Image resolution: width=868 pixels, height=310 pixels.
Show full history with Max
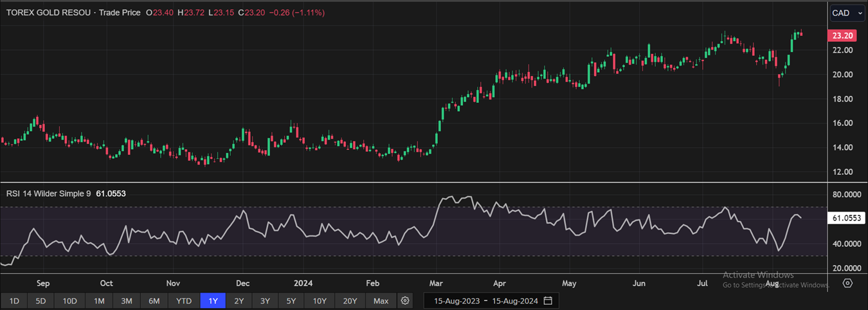click(381, 300)
